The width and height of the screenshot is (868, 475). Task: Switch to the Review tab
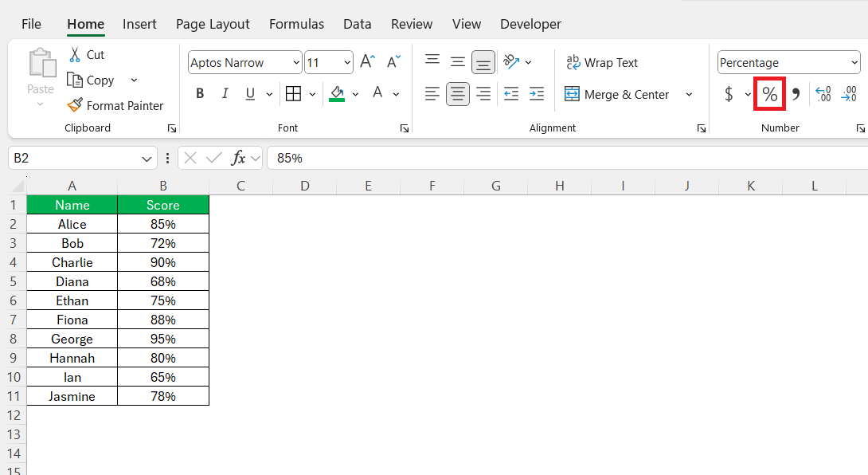coord(411,24)
